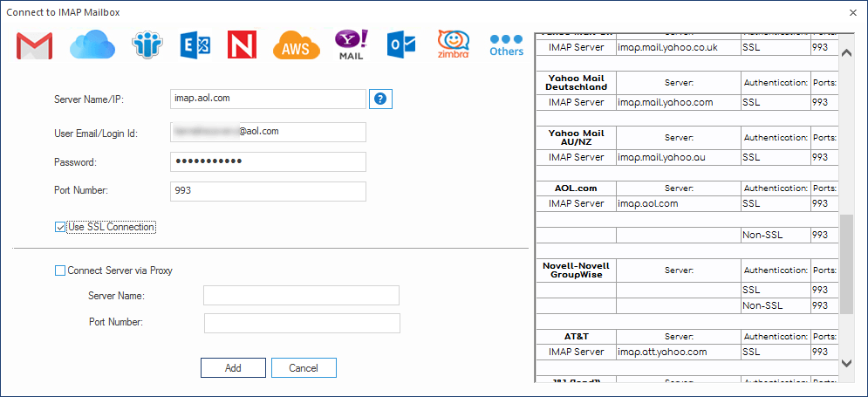Select the Exchange Server icon

[195, 45]
